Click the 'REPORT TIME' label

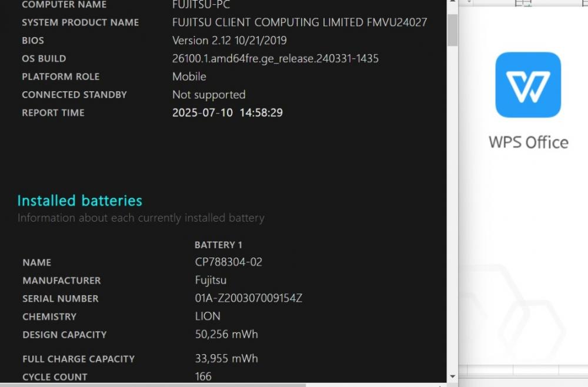point(54,112)
